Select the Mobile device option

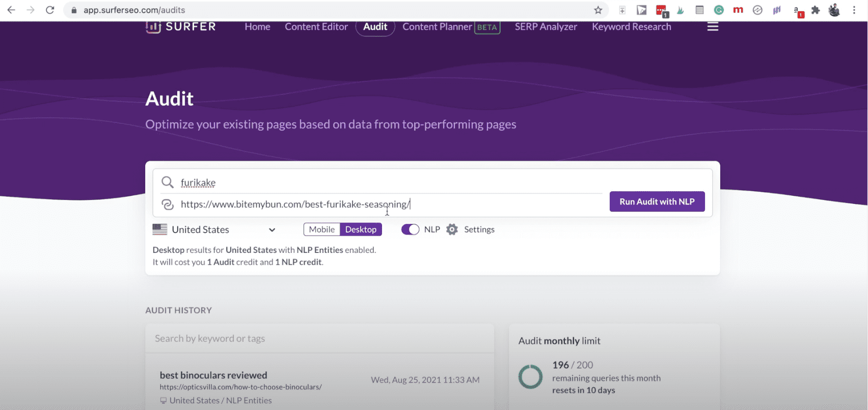point(322,229)
